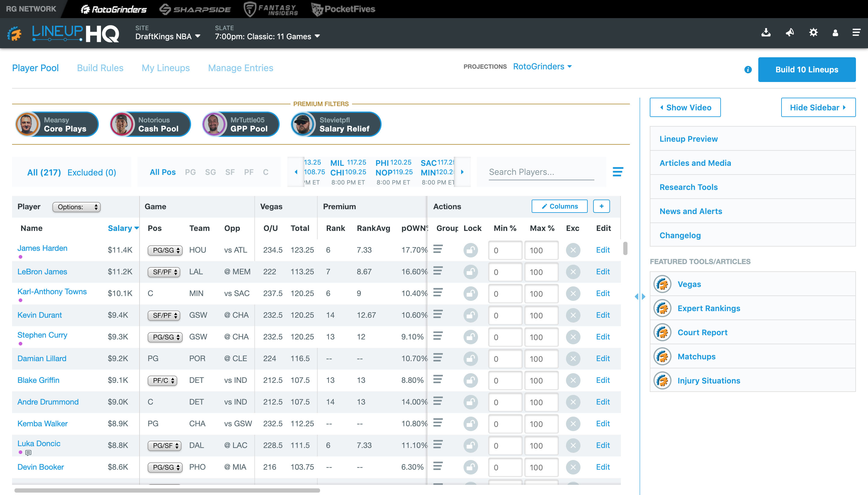Viewport: 868px width, 495px height.
Task: Open the megaphone announcements icon
Action: [x=790, y=33]
